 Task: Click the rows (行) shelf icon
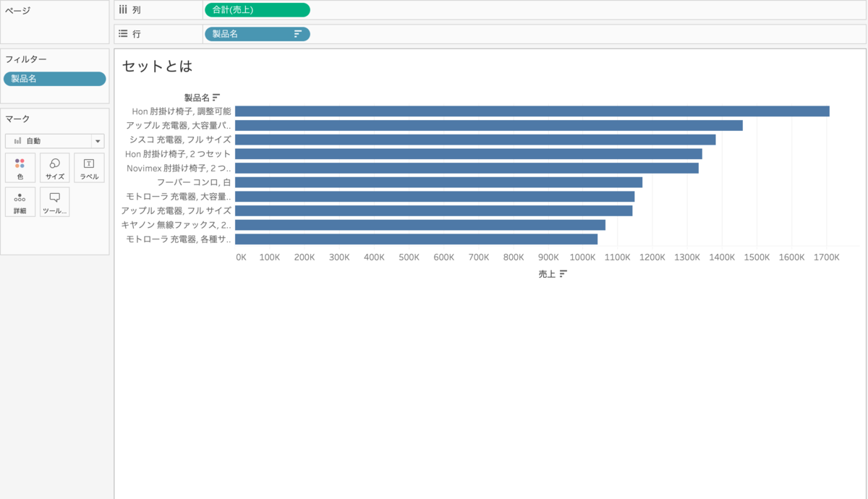pos(123,34)
